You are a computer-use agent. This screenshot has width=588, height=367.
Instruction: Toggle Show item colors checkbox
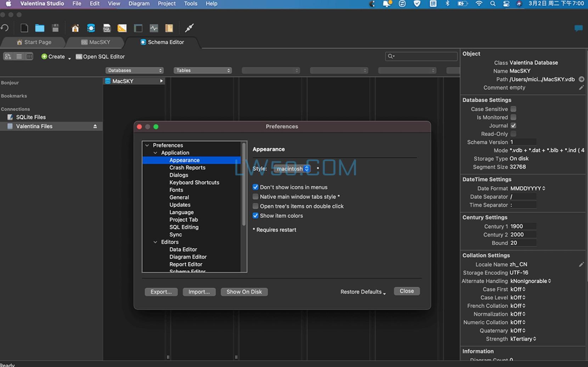coord(255,215)
